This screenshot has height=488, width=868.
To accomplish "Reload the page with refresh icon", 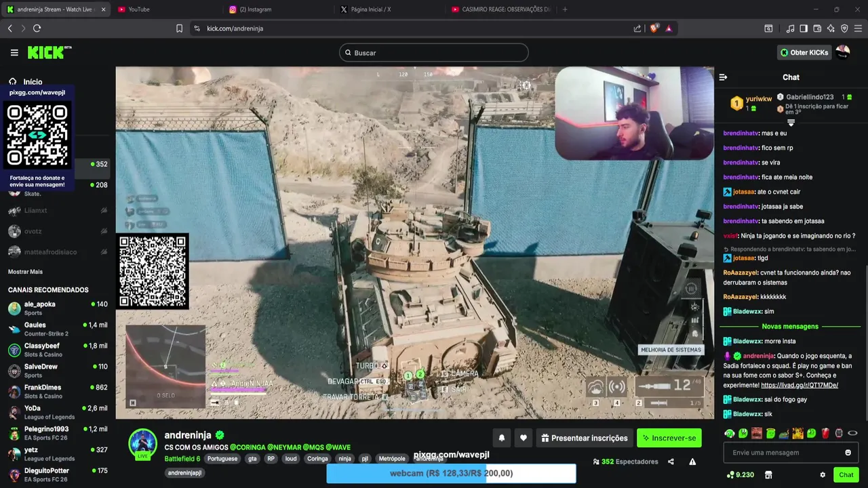I will [37, 28].
